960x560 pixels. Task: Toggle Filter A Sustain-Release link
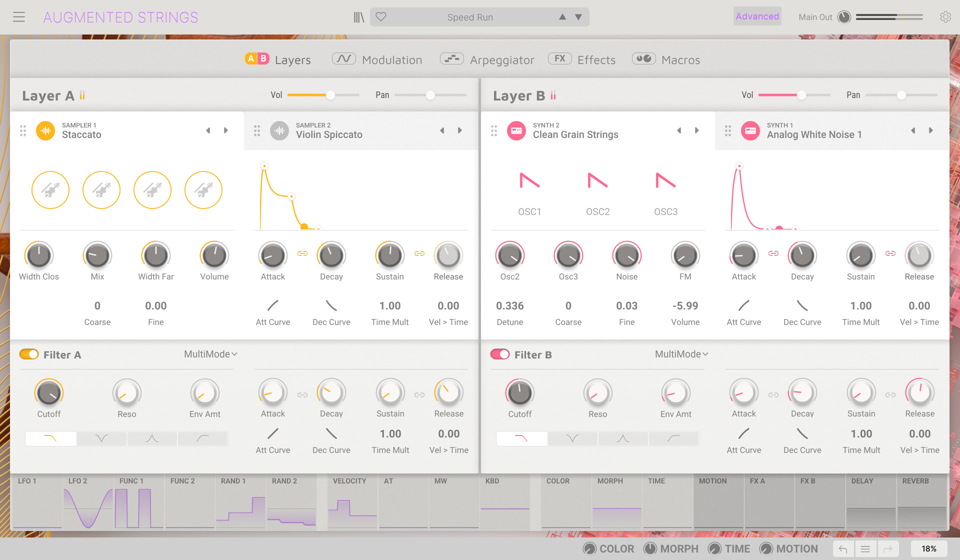point(419,395)
